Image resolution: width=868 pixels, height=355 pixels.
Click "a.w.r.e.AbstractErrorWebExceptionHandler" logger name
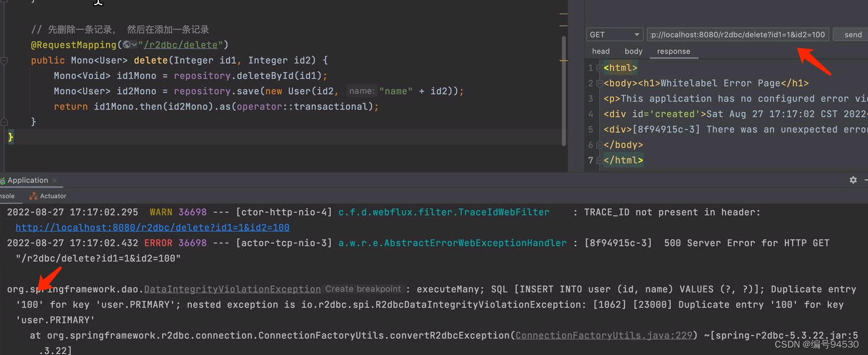[x=453, y=243]
